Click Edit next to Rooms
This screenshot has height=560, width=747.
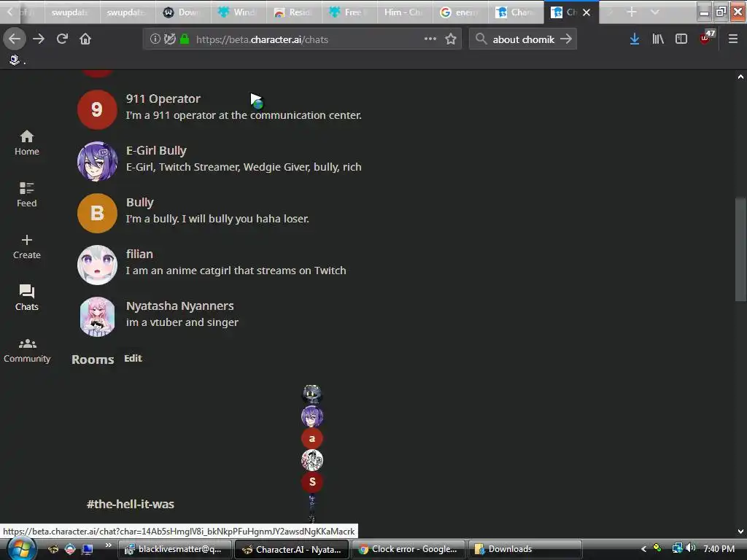pos(133,358)
